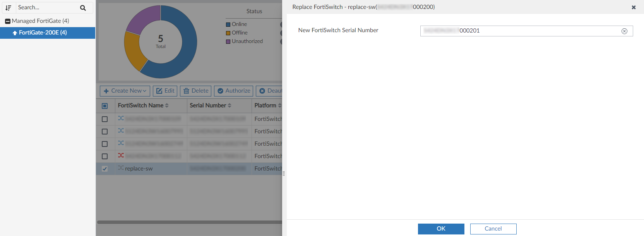Viewport: 644px width, 236px height.
Task: Clear the serial number field icon
Action: tap(624, 31)
